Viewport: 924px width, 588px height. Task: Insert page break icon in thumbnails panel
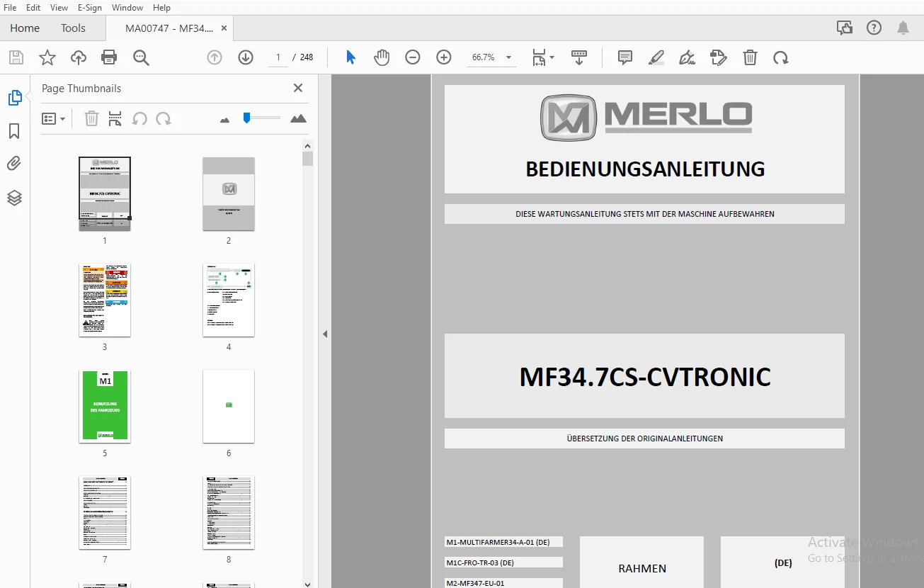pos(115,118)
